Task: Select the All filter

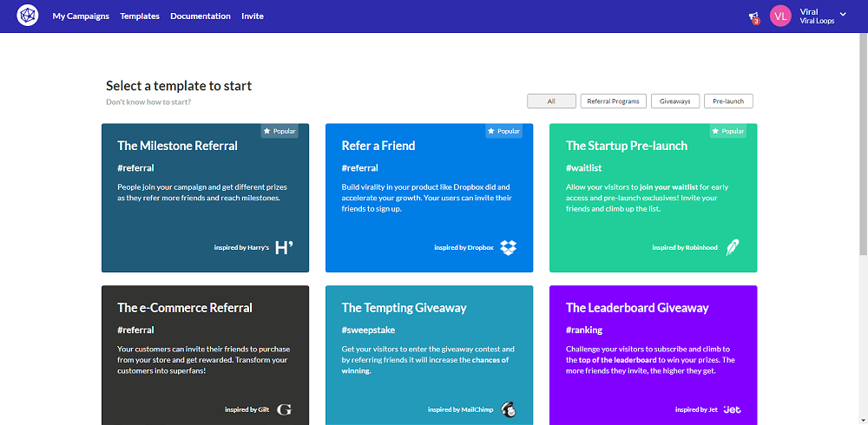Action: tap(551, 101)
